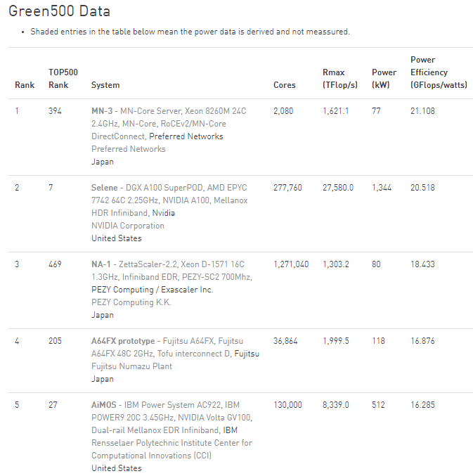This screenshot has height=476, width=473.
Task: Select the TOP500 Rank column header
Action: 63,79
